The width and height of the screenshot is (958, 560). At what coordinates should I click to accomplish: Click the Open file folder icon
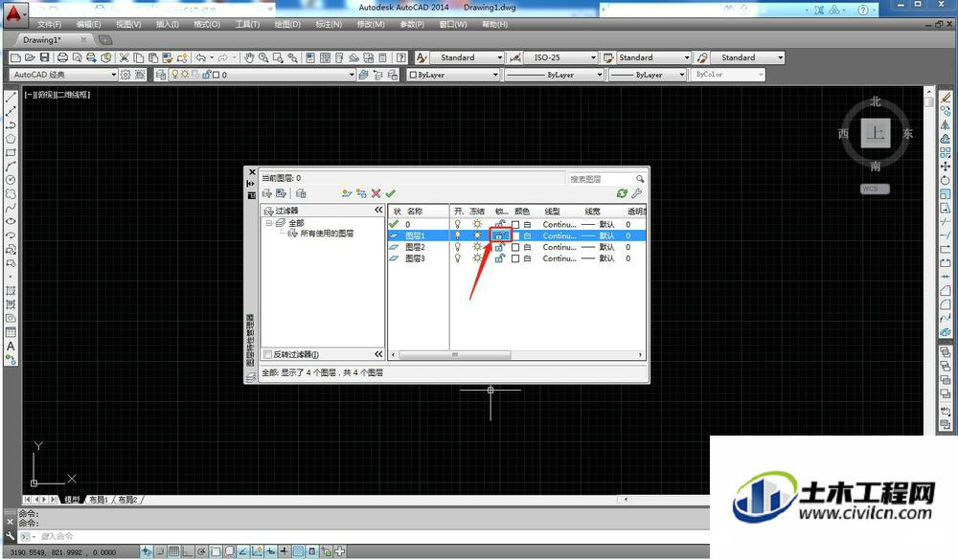30,57
